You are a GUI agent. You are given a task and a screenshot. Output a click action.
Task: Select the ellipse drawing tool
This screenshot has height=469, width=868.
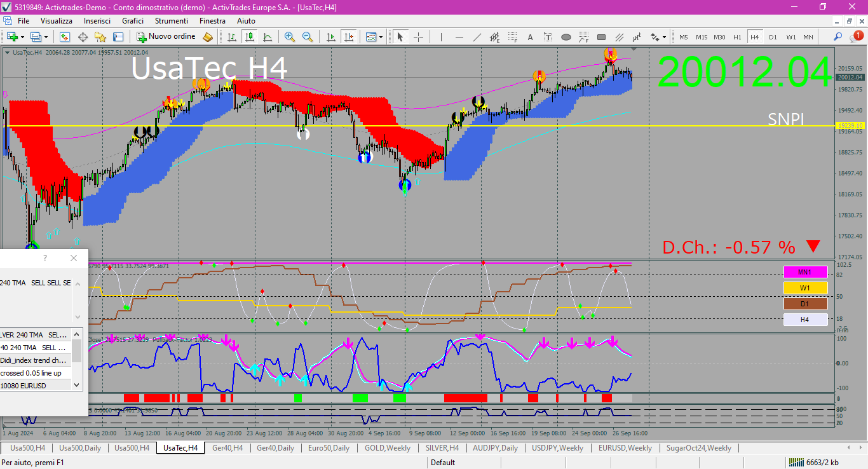(566, 37)
